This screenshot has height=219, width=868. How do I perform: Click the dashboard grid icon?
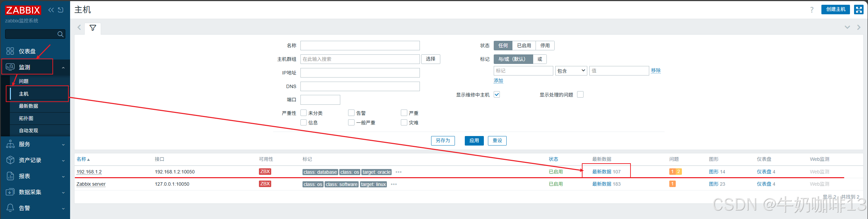click(10, 51)
